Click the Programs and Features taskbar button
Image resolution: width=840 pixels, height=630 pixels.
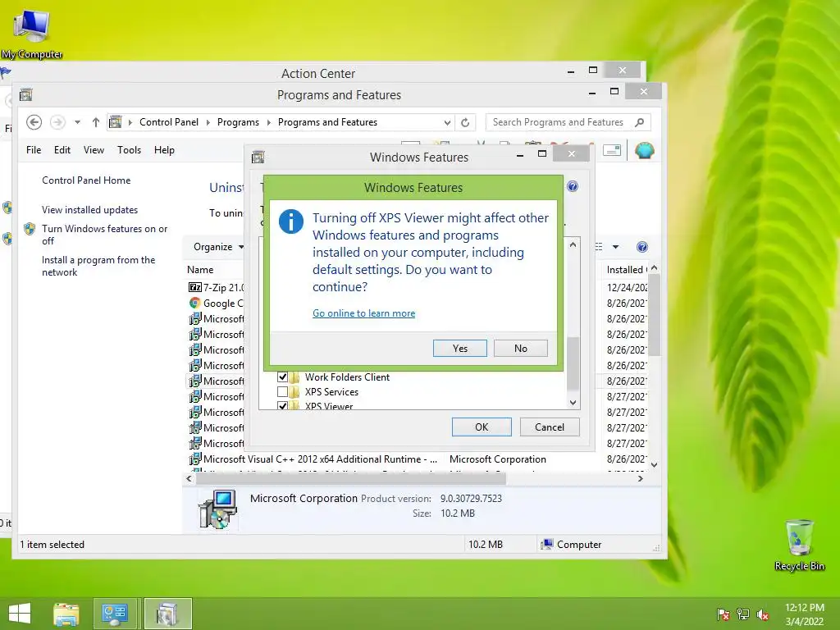click(x=167, y=614)
